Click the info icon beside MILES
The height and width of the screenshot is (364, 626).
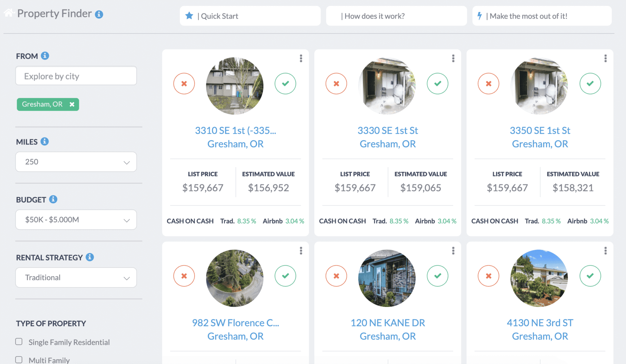pos(45,141)
